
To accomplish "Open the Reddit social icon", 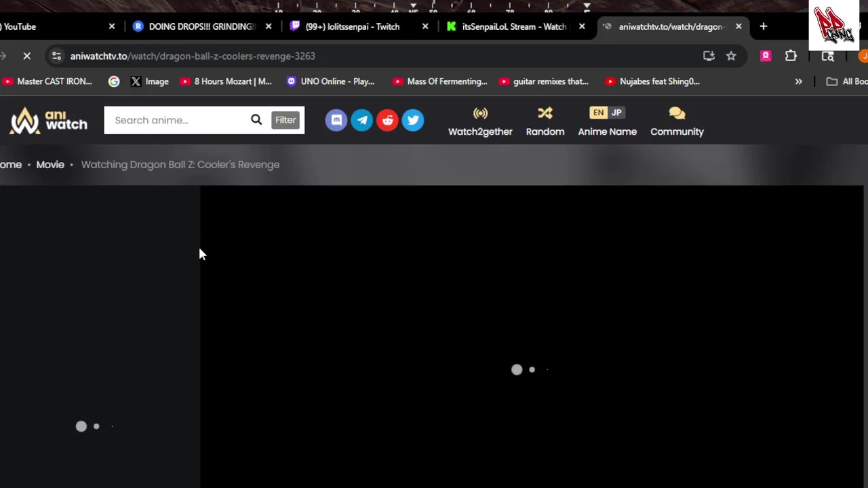I will tap(387, 120).
